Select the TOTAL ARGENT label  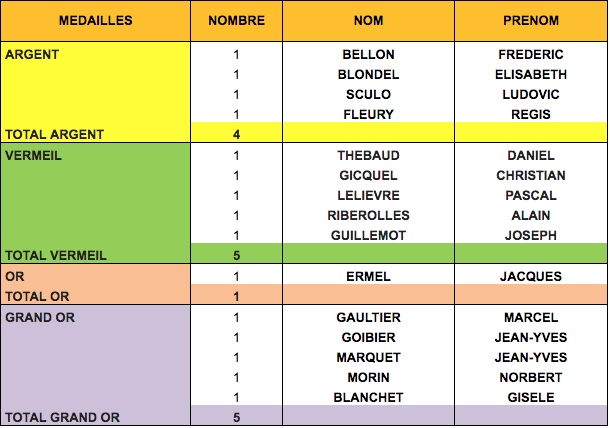pyautogui.click(x=54, y=134)
